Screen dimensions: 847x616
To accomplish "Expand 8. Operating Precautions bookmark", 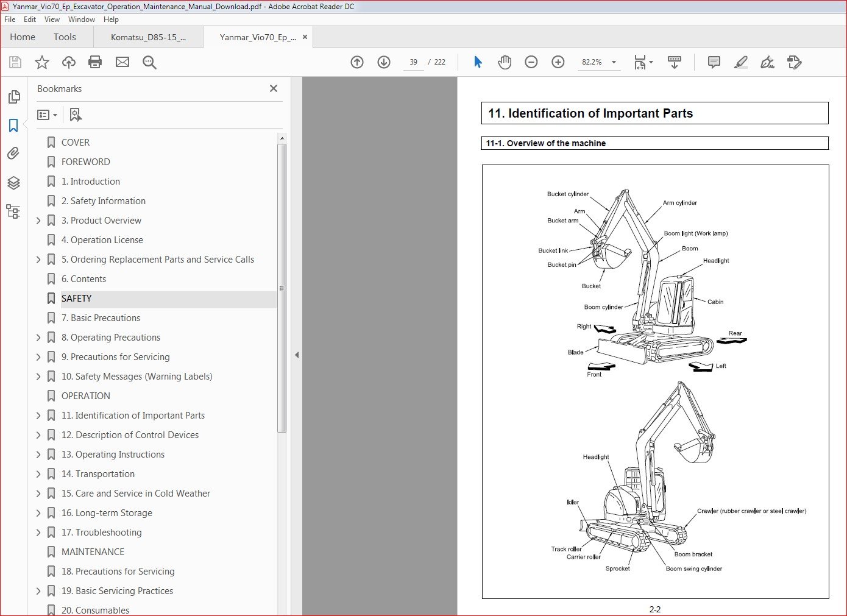I will point(38,338).
